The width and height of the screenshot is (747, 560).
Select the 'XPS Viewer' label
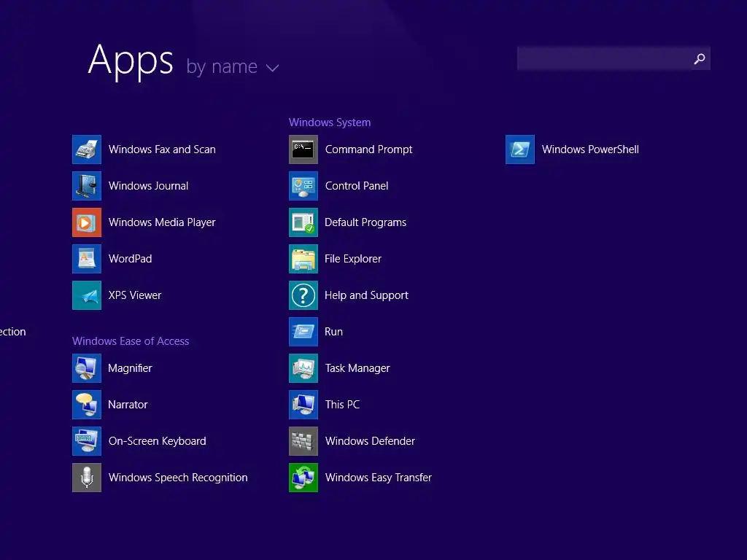point(135,295)
